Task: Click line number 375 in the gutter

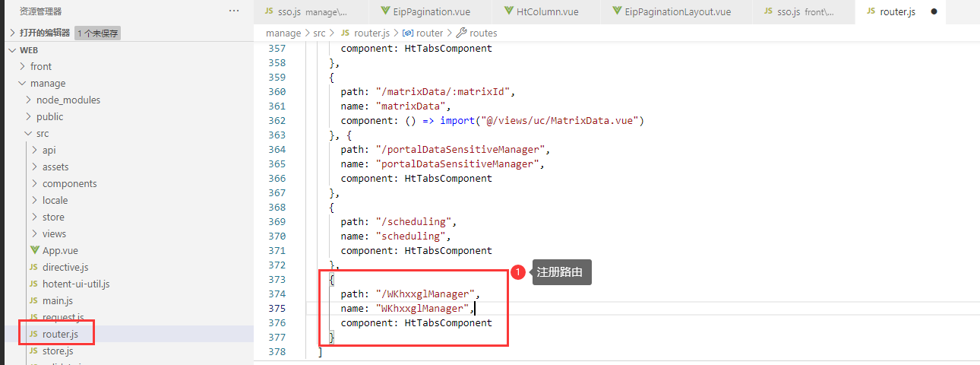Action: pyautogui.click(x=277, y=308)
